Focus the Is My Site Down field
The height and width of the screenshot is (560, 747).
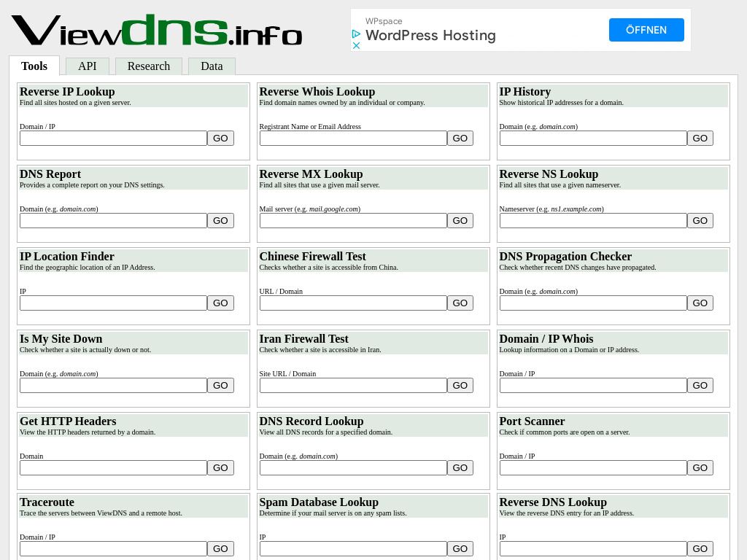coord(113,385)
